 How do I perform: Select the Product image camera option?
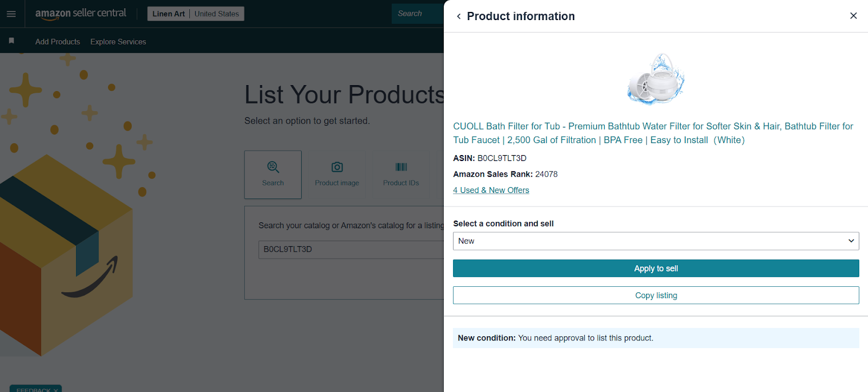pyautogui.click(x=337, y=174)
